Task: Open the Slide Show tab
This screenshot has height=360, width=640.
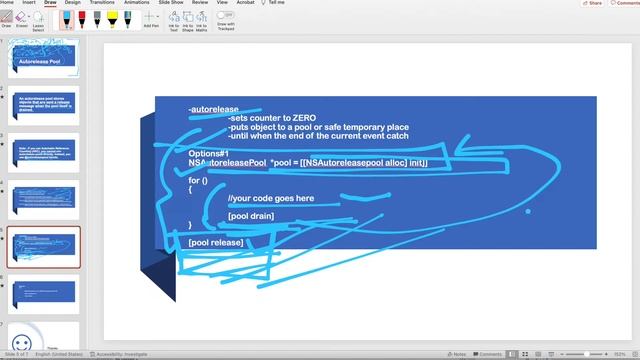Action: pyautogui.click(x=171, y=2)
